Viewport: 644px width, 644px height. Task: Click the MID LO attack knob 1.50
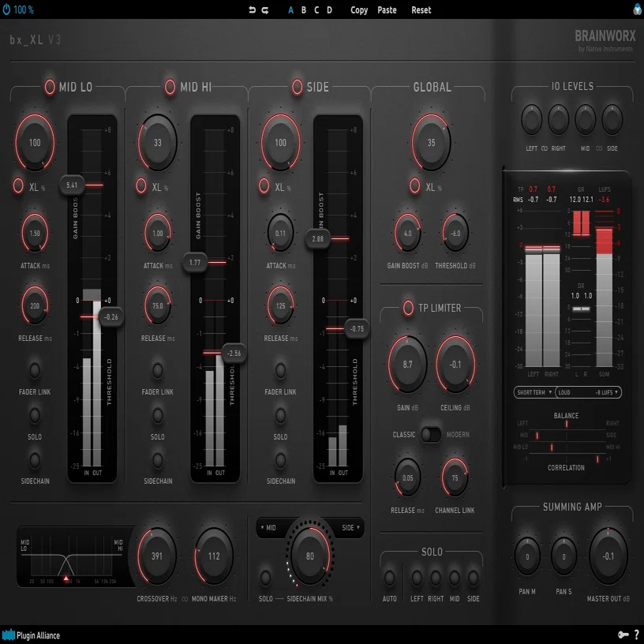(35, 233)
